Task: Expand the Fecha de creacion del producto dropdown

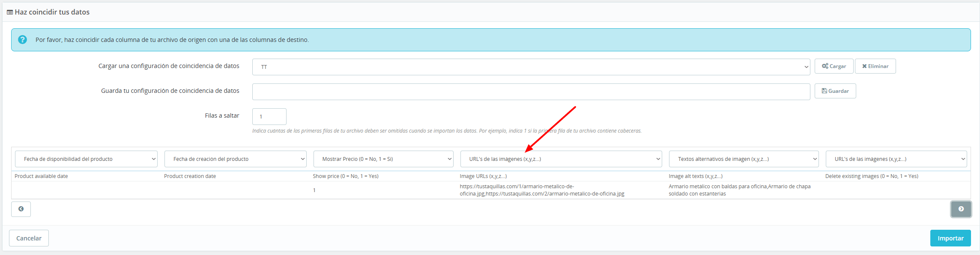Action: [235, 159]
